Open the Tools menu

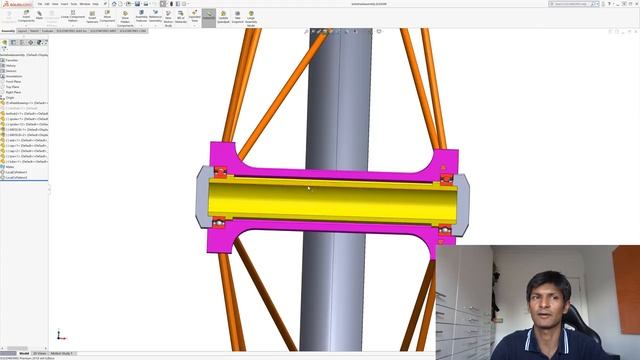point(74,4)
